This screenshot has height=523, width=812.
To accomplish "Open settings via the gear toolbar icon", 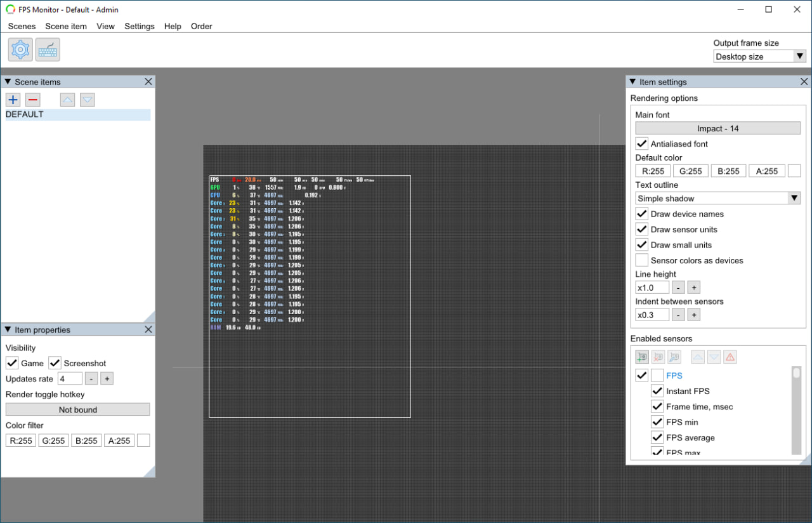I will tap(20, 50).
